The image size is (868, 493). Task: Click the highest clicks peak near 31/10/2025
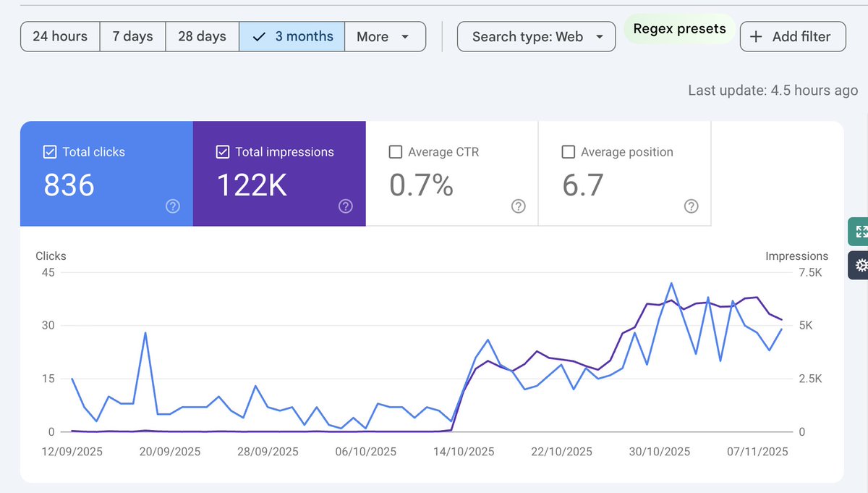pyautogui.click(x=671, y=283)
